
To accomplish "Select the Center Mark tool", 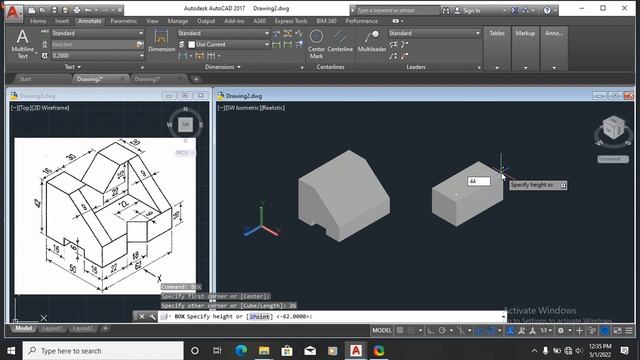I will tap(316, 44).
